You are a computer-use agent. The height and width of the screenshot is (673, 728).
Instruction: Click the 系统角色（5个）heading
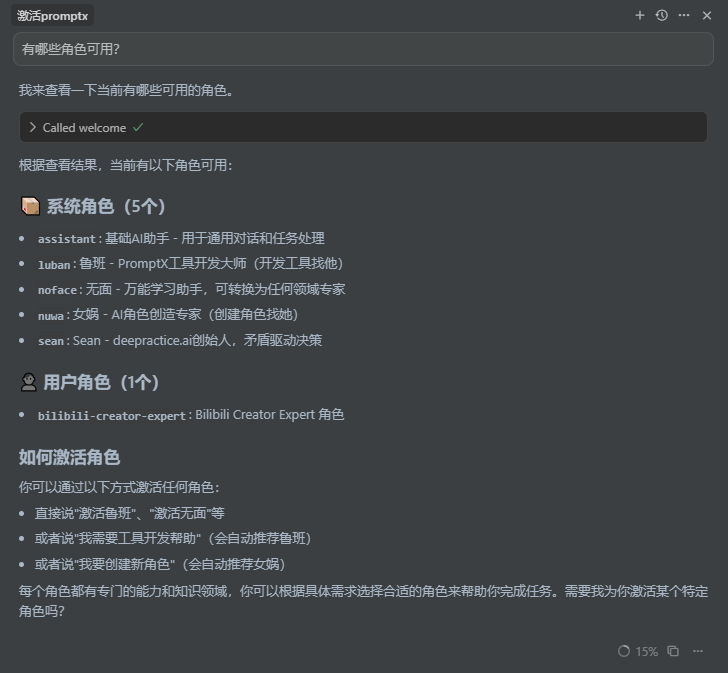tap(106, 206)
